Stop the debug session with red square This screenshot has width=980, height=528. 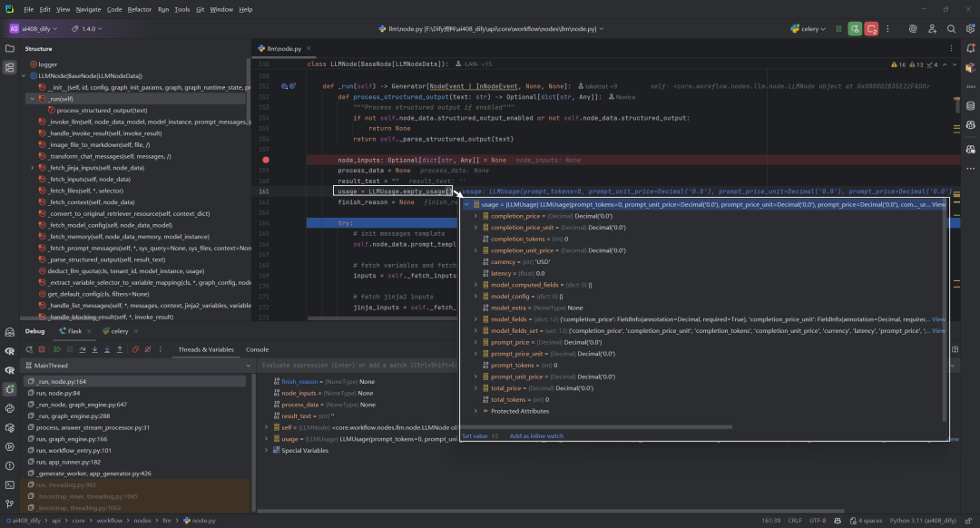[x=42, y=349]
